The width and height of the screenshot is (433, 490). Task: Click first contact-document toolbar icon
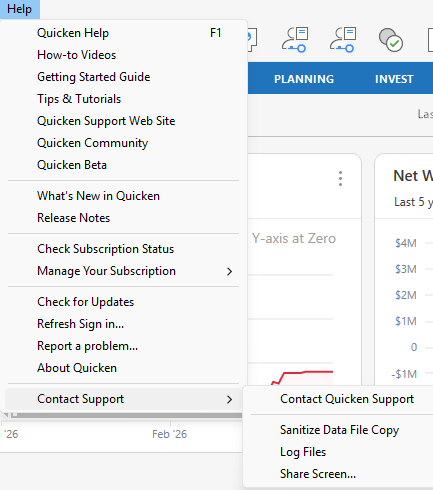click(295, 40)
